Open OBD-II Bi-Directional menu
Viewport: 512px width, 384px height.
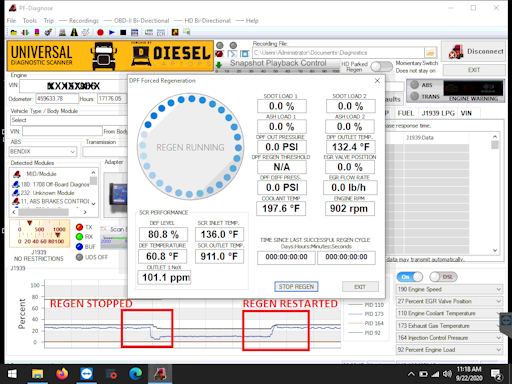point(141,21)
